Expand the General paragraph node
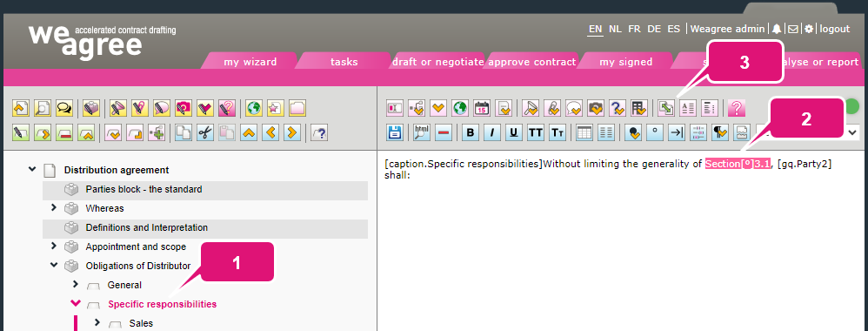Image resolution: width=868 pixels, height=331 pixels. [x=76, y=285]
